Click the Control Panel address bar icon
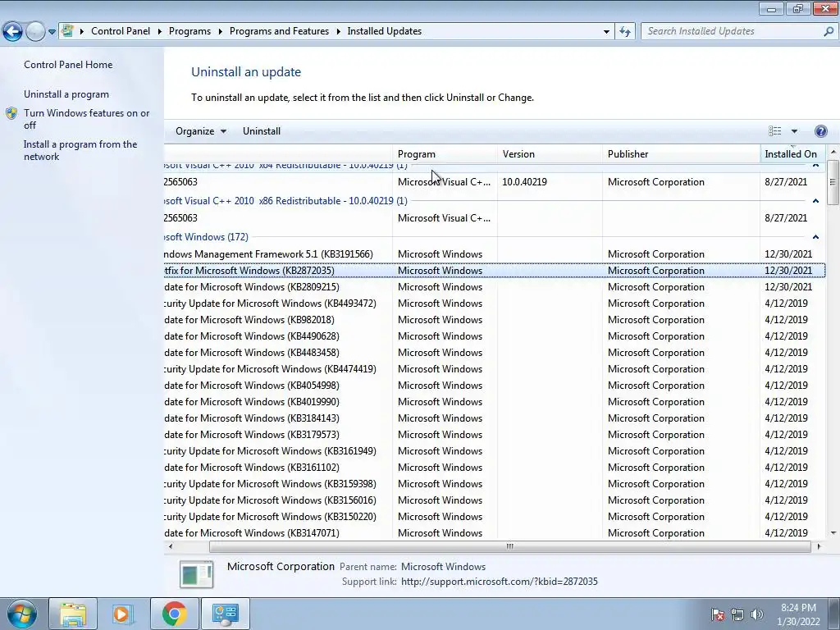This screenshot has height=630, width=840. [67, 30]
